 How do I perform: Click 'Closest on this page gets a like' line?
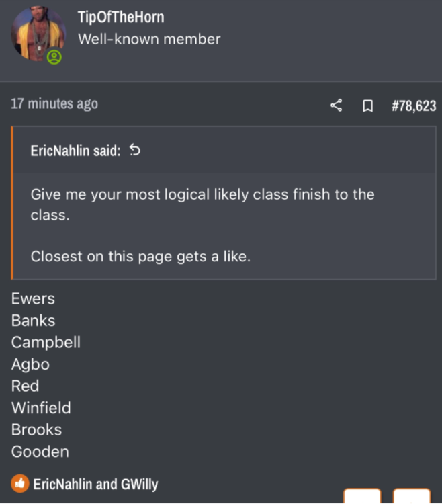[140, 256]
